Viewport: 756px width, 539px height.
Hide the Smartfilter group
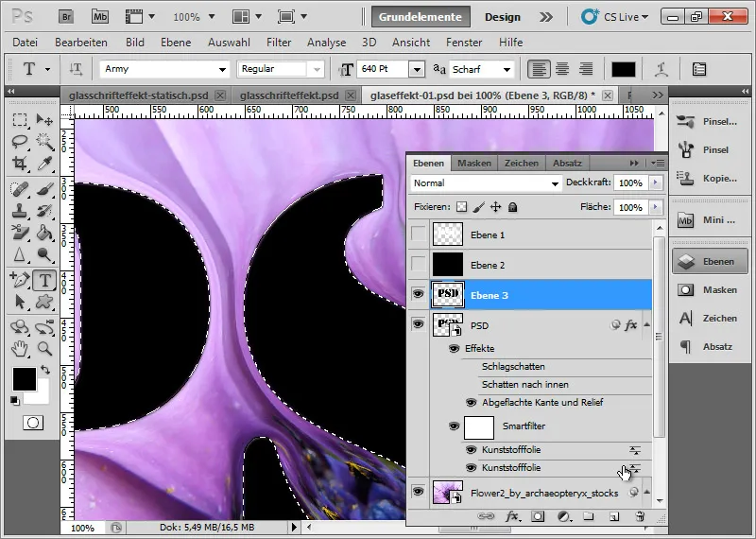pyautogui.click(x=454, y=426)
